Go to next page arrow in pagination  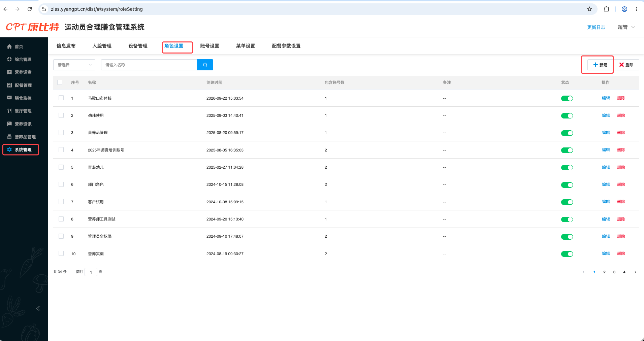pyautogui.click(x=635, y=272)
